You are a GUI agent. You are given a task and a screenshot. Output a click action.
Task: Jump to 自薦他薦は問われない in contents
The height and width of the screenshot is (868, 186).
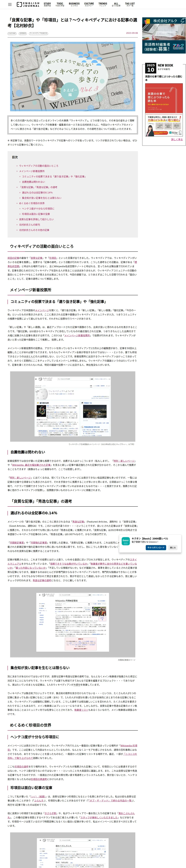click(33, 182)
